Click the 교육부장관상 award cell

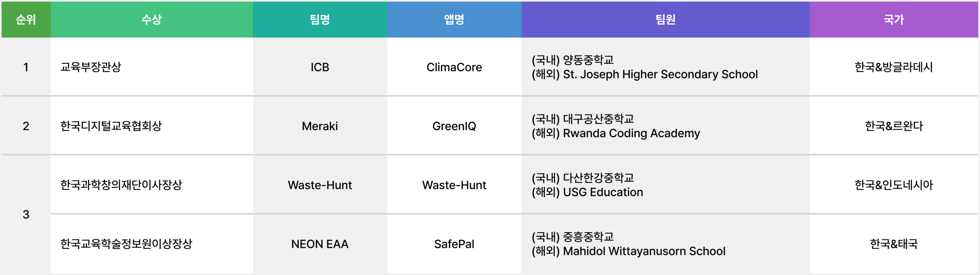point(152,67)
